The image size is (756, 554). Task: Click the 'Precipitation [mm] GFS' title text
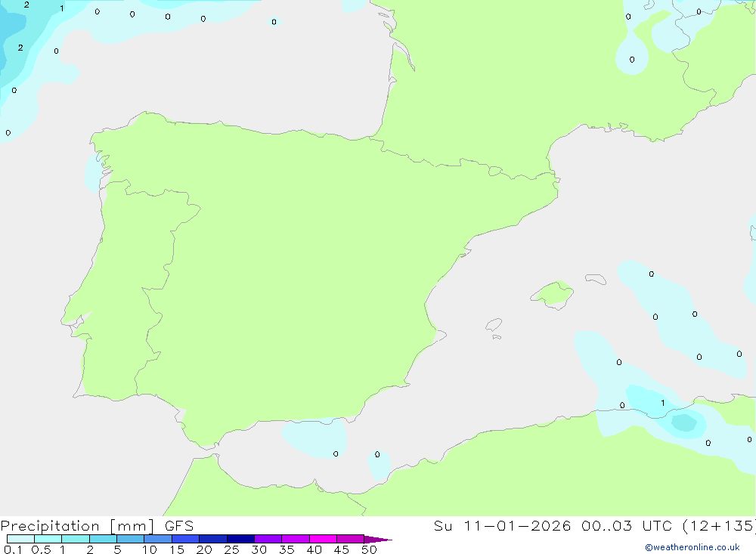click(97, 525)
